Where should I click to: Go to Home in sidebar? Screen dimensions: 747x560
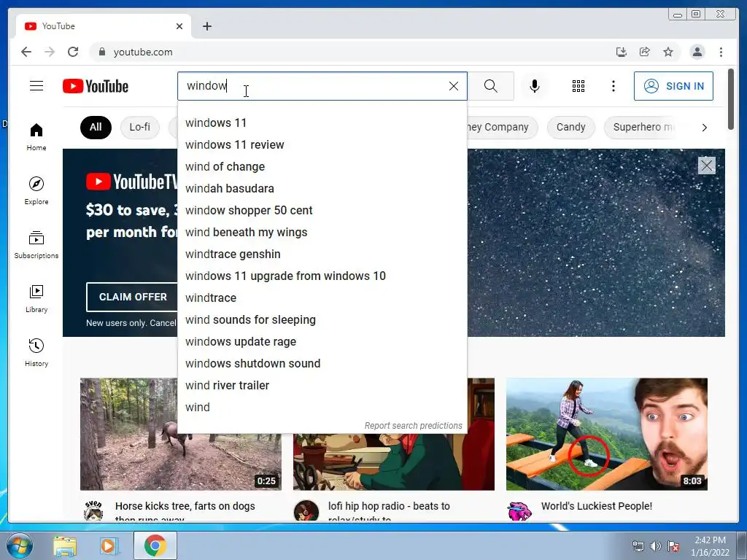click(36, 137)
